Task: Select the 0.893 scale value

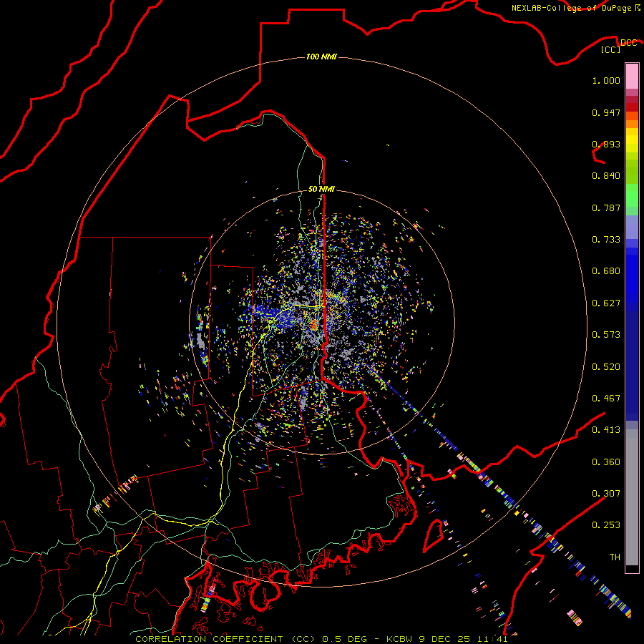Action: pyautogui.click(x=606, y=144)
